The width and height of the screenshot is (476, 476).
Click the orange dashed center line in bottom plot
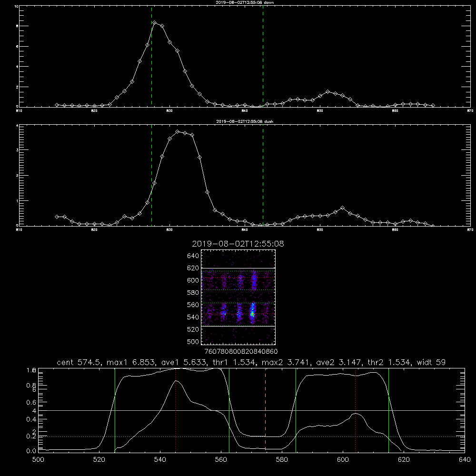[265, 410]
